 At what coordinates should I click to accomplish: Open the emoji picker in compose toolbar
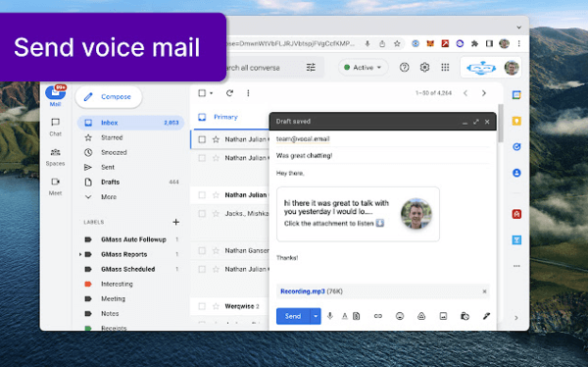click(x=400, y=316)
